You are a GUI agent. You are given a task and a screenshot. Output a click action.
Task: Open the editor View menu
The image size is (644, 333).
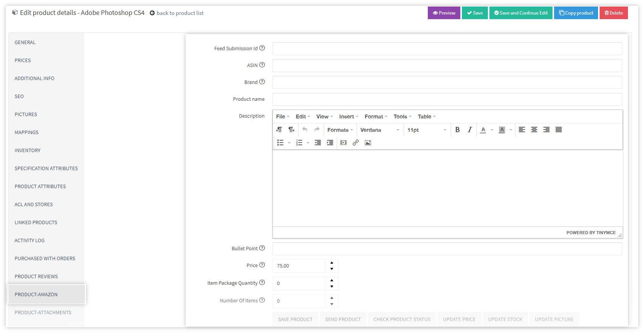(x=325, y=116)
